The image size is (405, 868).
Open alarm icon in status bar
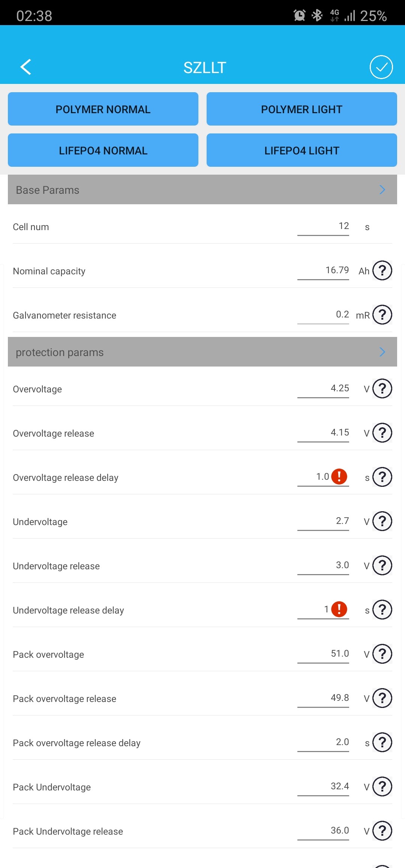(x=299, y=16)
